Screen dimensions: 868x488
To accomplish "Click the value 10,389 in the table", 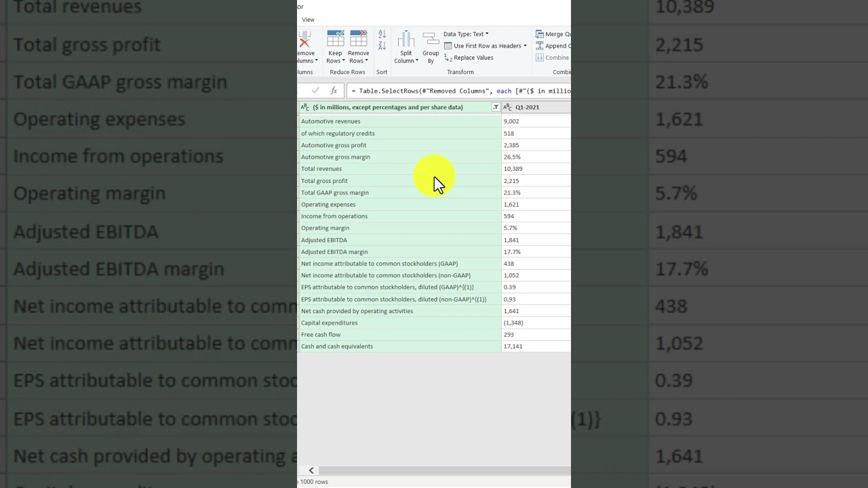I will pyautogui.click(x=513, y=169).
